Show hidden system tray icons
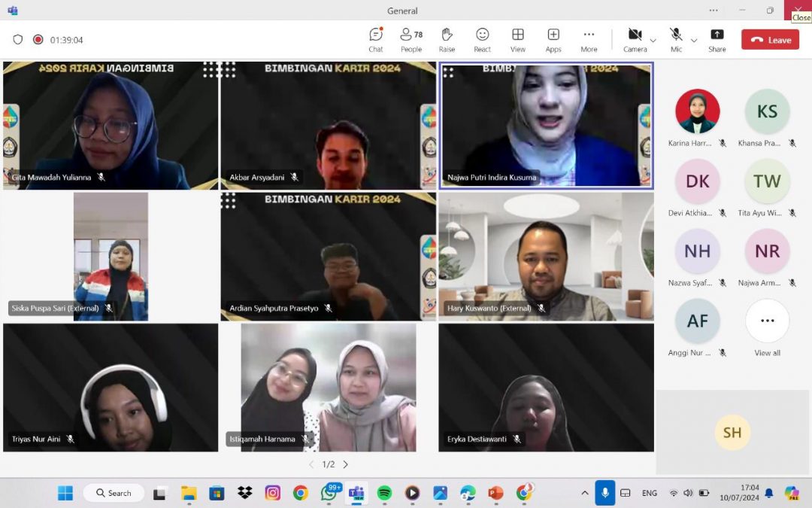The height and width of the screenshot is (508, 812). [x=584, y=493]
